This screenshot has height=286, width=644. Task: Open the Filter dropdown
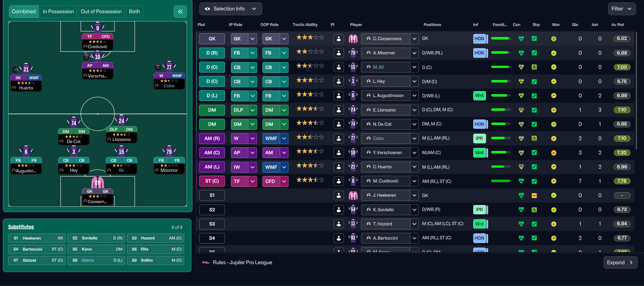pyautogui.click(x=621, y=9)
